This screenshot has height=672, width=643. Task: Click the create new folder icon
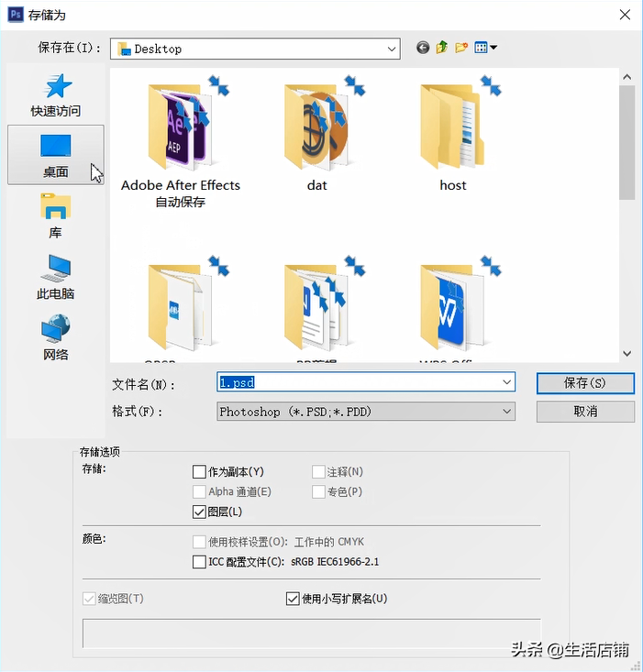pos(461,48)
